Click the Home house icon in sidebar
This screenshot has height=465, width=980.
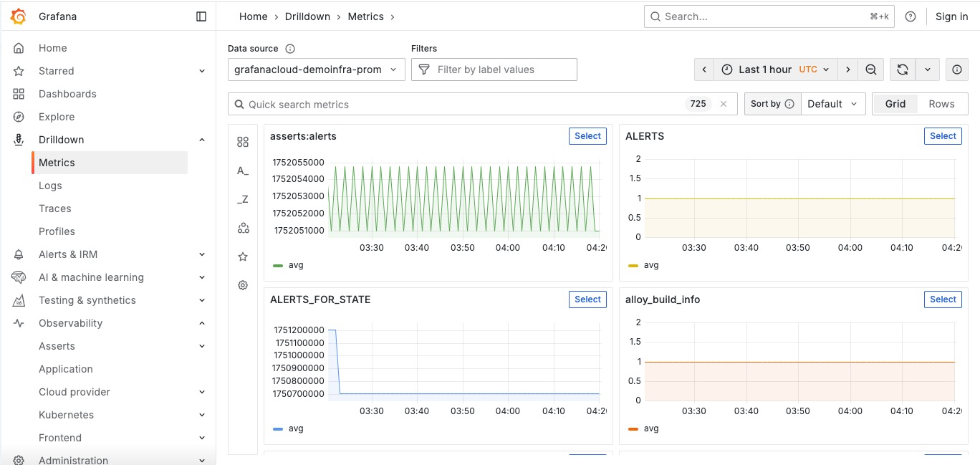(19, 48)
